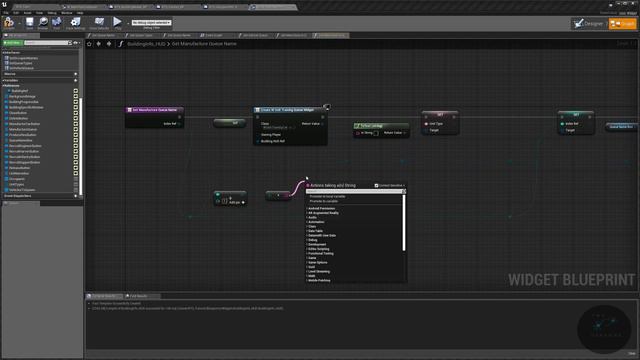
Task: Click the My Blueprint search field
Action: click(x=47, y=42)
